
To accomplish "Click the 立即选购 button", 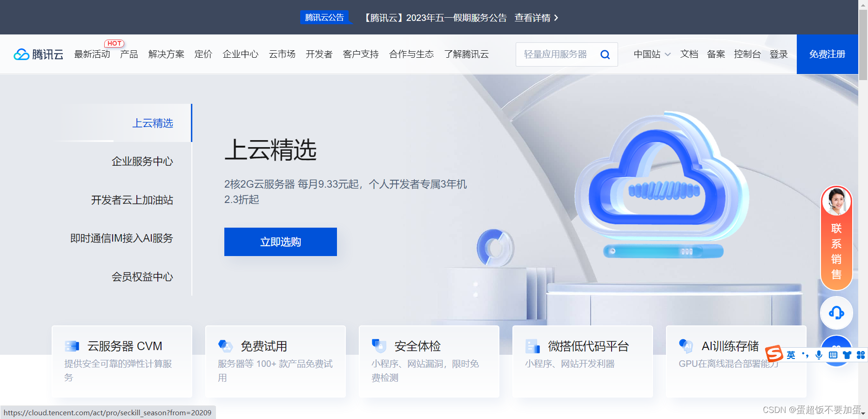I will tap(281, 242).
